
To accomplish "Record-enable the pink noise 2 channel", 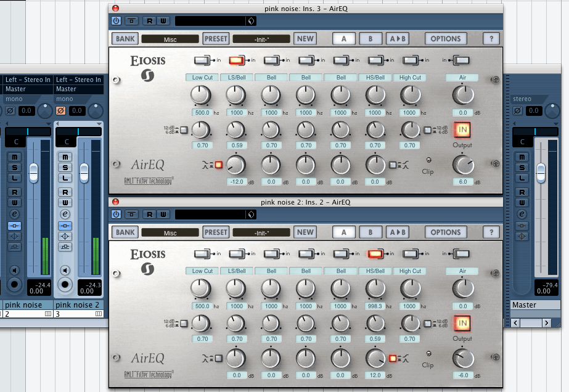I will pyautogui.click(x=65, y=284).
